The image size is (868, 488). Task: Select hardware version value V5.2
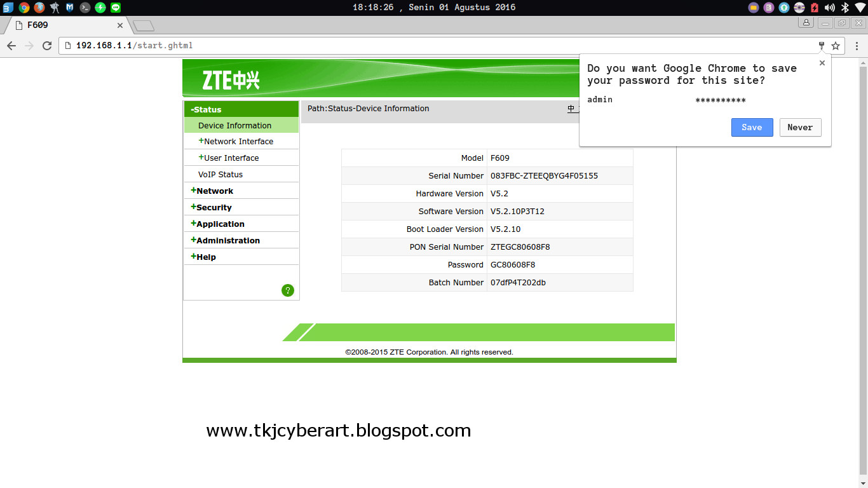[x=499, y=194]
